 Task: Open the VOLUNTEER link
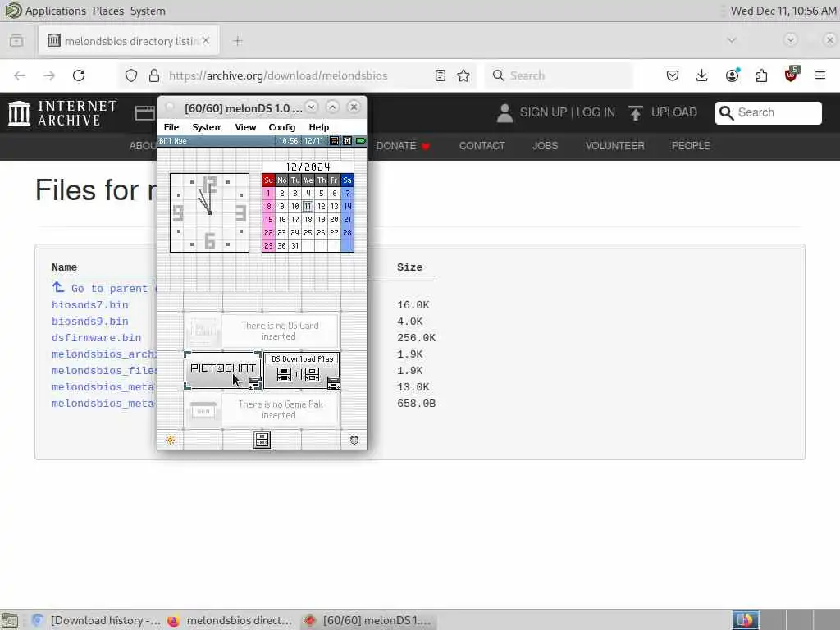(x=615, y=146)
